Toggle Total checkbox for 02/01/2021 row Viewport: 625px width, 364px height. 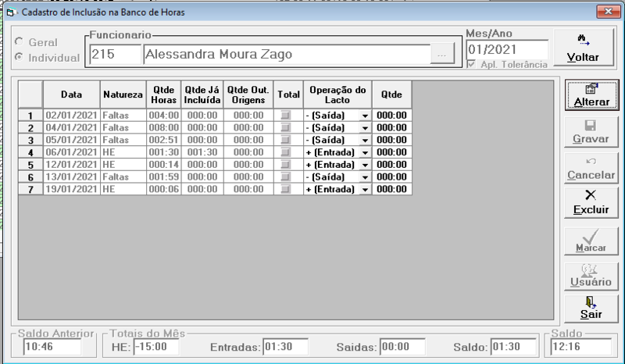(x=285, y=116)
